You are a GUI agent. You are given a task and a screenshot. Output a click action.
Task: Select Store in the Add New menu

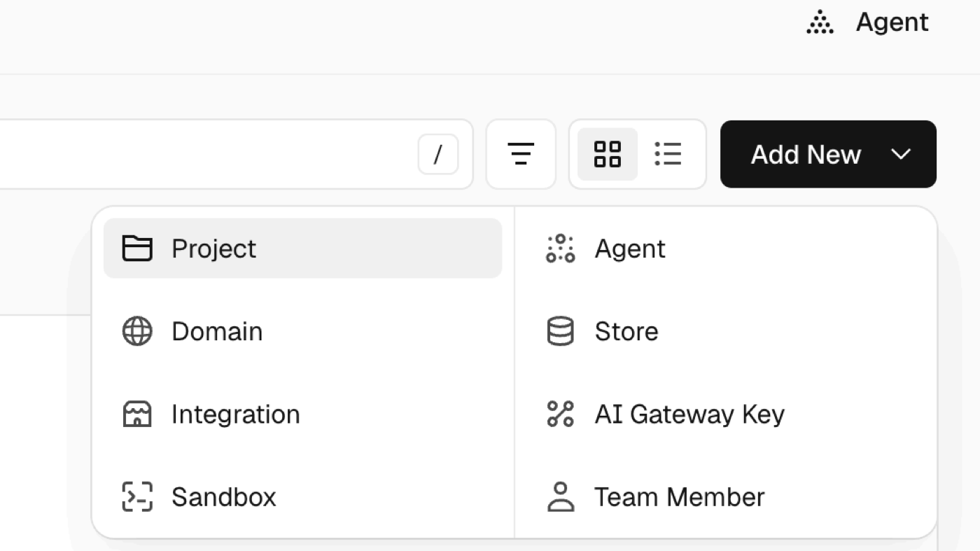(x=726, y=331)
